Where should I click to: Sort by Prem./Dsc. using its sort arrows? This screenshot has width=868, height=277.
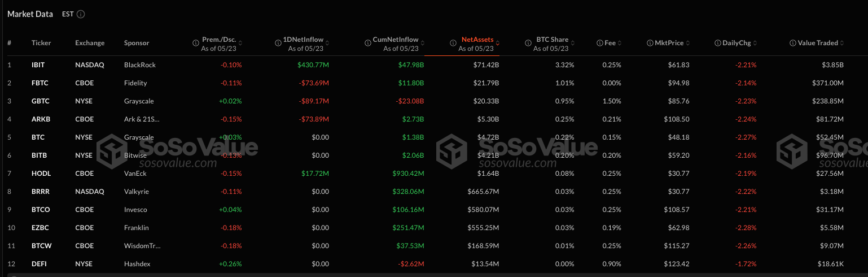240,43
